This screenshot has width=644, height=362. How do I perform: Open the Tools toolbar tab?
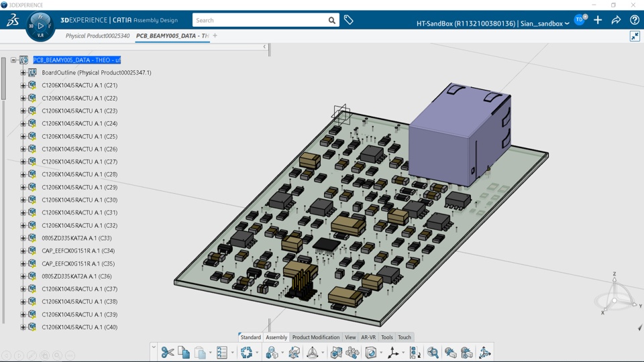click(x=387, y=337)
